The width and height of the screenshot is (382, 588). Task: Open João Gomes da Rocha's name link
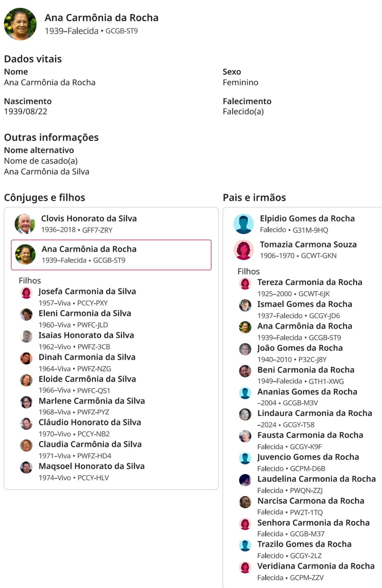(300, 348)
